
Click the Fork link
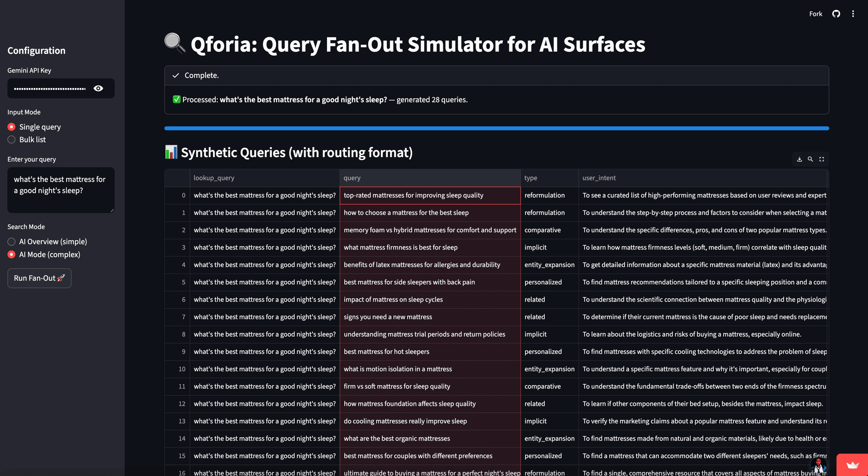[x=816, y=14]
